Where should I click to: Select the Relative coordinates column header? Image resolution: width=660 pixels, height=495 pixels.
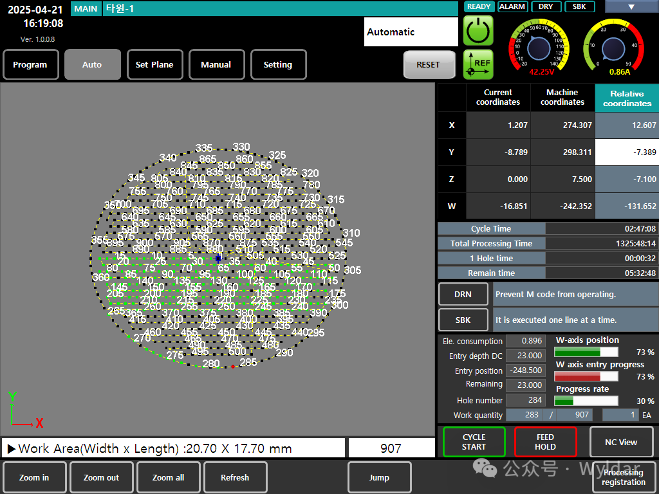click(x=627, y=98)
